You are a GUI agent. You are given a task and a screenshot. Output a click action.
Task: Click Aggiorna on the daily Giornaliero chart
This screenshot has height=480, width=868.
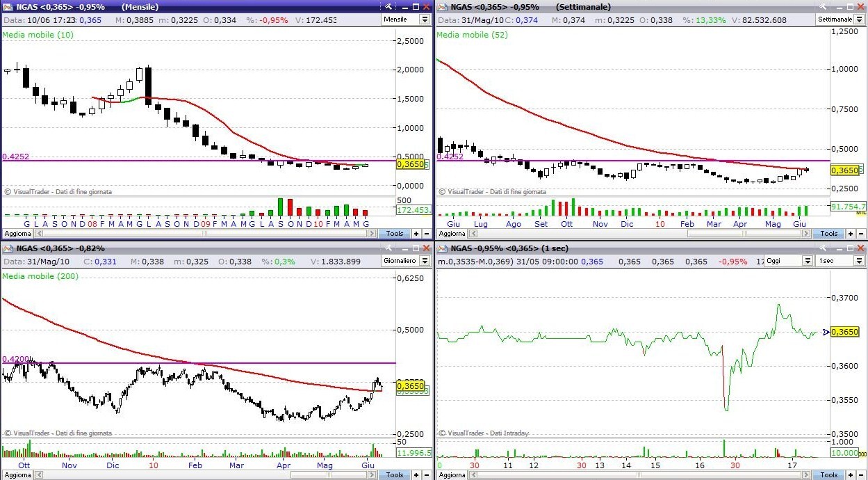pyautogui.click(x=17, y=474)
